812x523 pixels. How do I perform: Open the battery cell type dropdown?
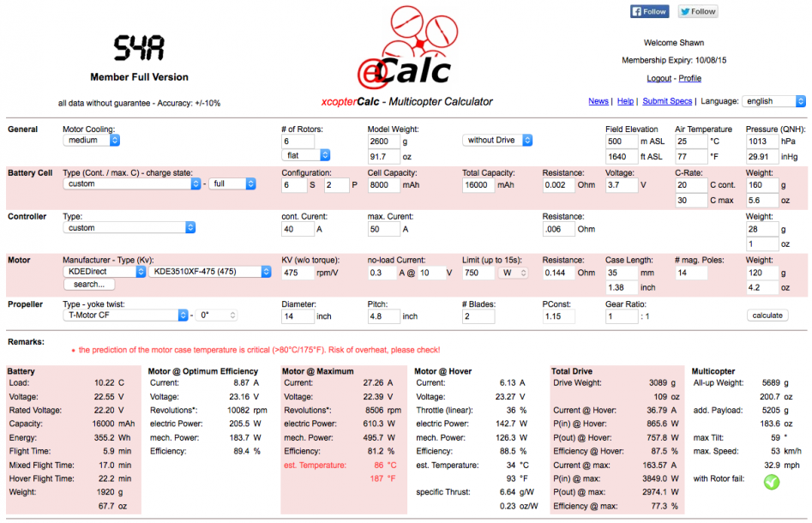(x=131, y=183)
